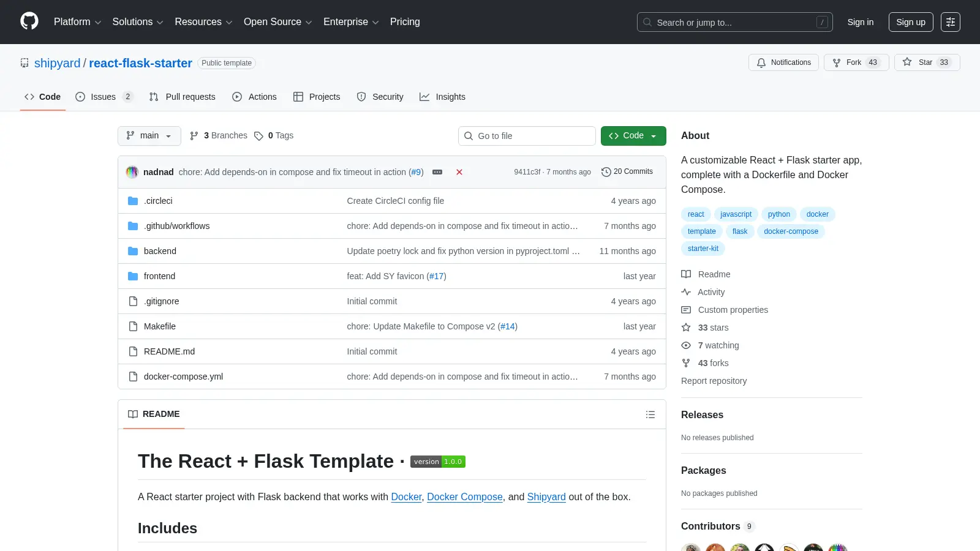Click the Sign up button
The image size is (980, 551).
tap(911, 22)
